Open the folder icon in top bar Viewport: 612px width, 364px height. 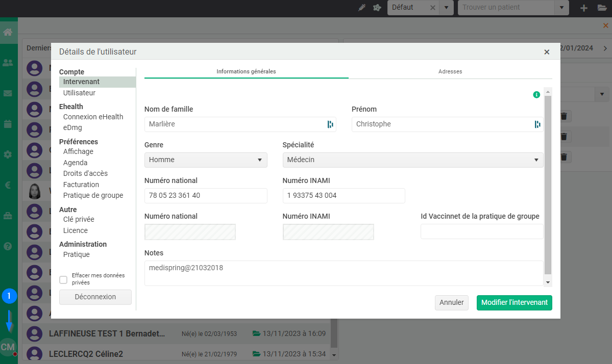pyautogui.click(x=602, y=8)
